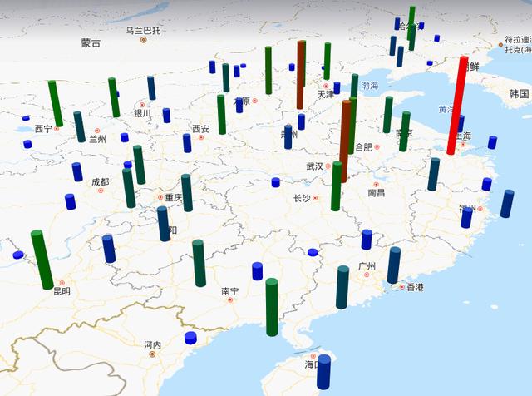
Task: Click the 香港 city label
Action: [x=416, y=287]
